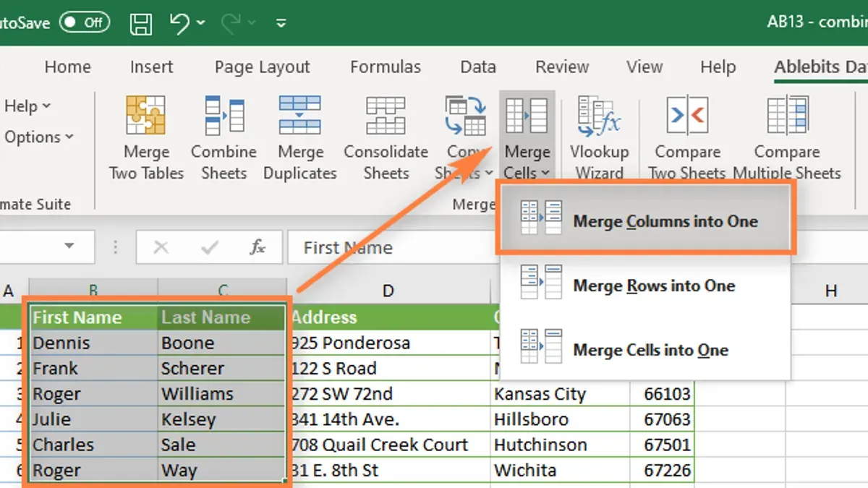868x488 pixels.
Task: Switch to the Data tab
Action: tap(477, 67)
